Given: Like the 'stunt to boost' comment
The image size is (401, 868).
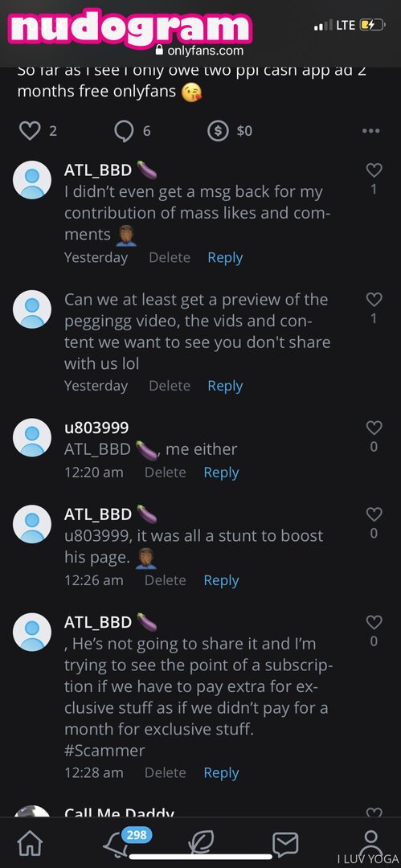Looking at the screenshot, I should [x=374, y=514].
